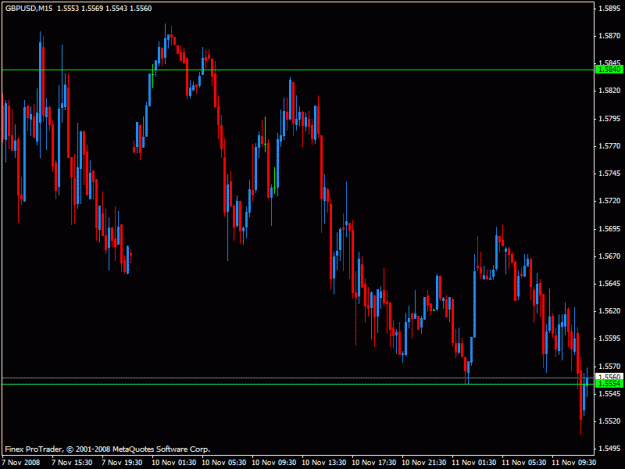
Task: Click the 1.5570 price axis value
Action: point(609,366)
